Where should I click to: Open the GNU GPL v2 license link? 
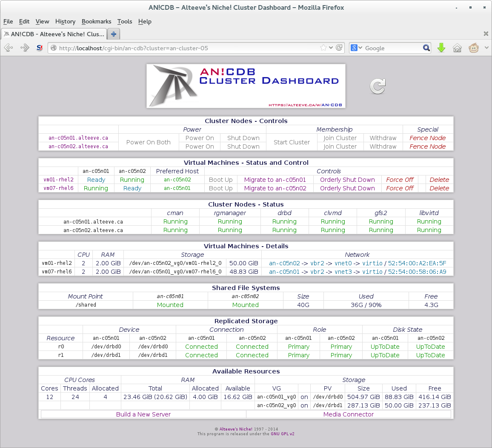[283, 434]
